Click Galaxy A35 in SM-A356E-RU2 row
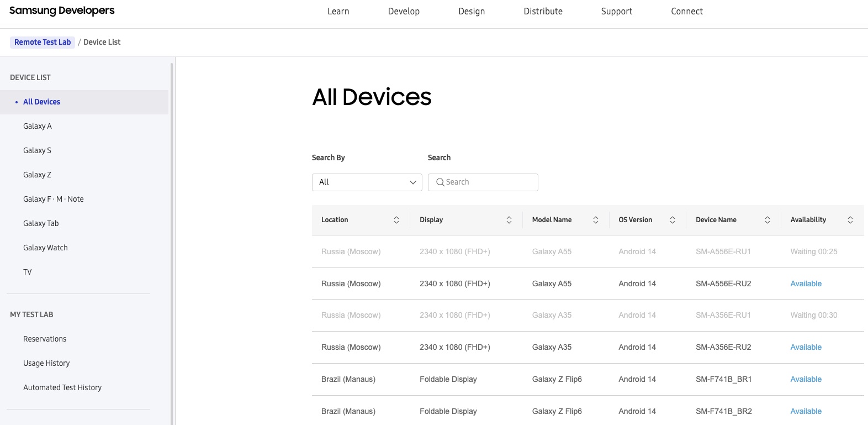This screenshot has height=425, width=868. pyautogui.click(x=552, y=348)
